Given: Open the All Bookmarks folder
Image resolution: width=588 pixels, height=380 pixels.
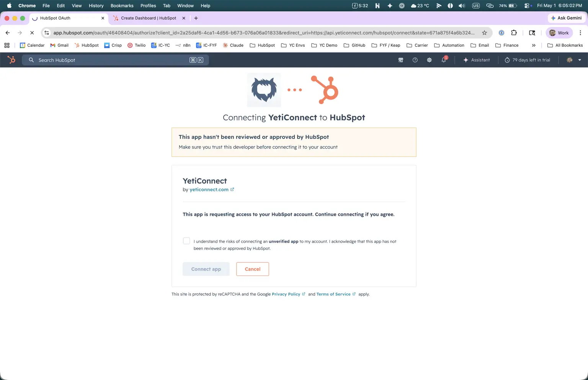Looking at the screenshot, I should tap(565, 45).
